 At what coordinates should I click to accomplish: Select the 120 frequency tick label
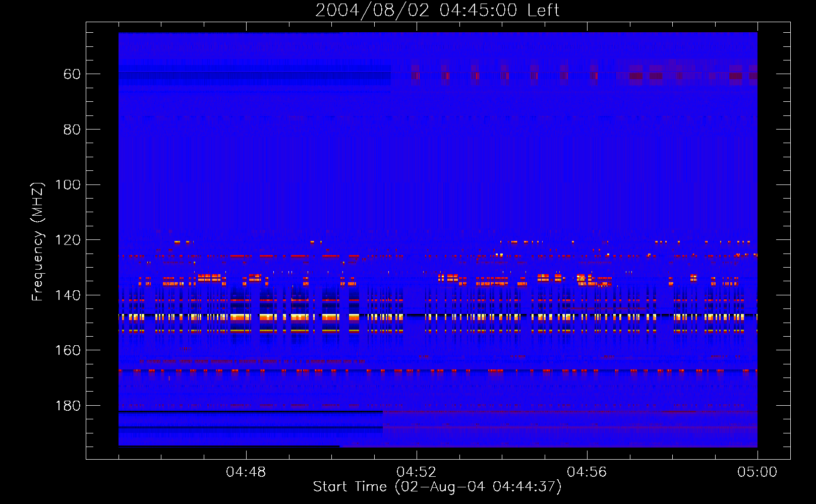click(68, 240)
